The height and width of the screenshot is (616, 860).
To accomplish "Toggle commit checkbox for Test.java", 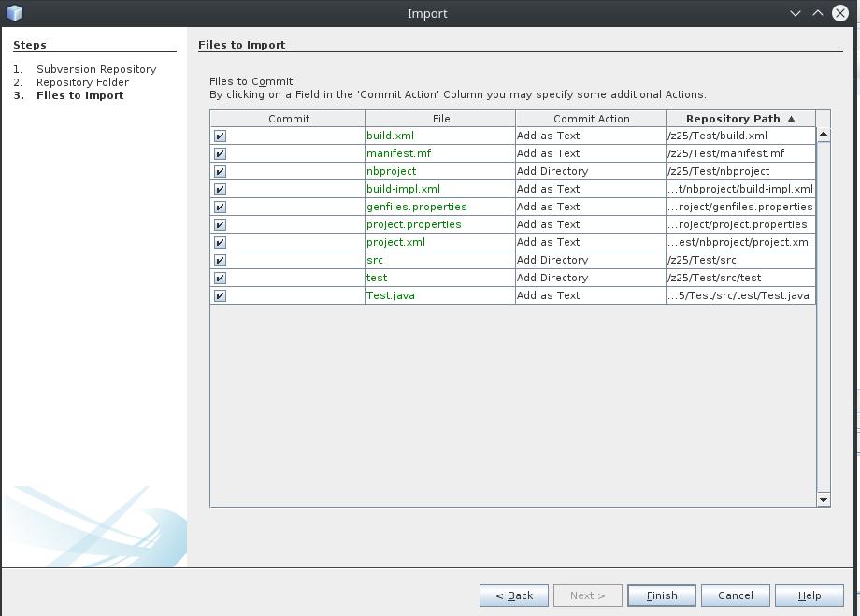I will pyautogui.click(x=220, y=295).
